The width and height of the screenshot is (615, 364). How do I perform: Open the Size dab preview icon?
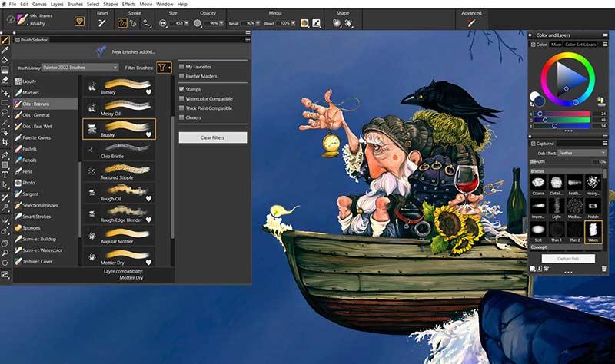point(162,23)
